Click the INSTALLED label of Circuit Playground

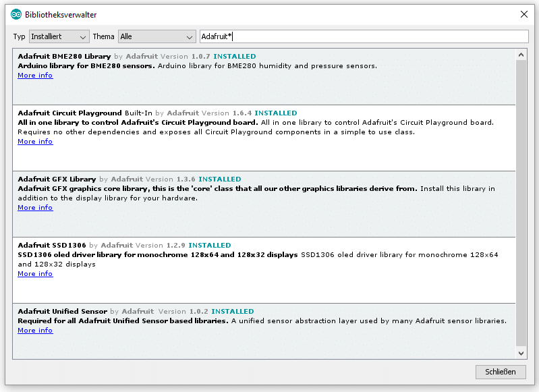pyautogui.click(x=276, y=113)
